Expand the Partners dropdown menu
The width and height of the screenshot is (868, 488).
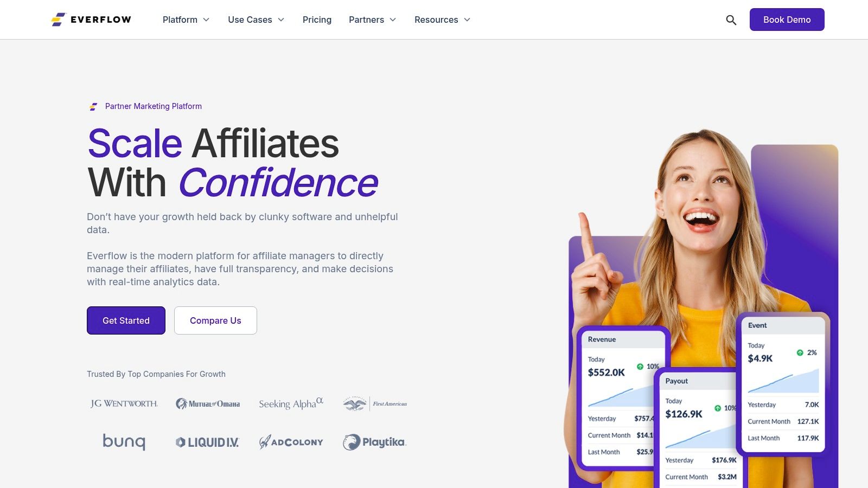[x=373, y=20]
